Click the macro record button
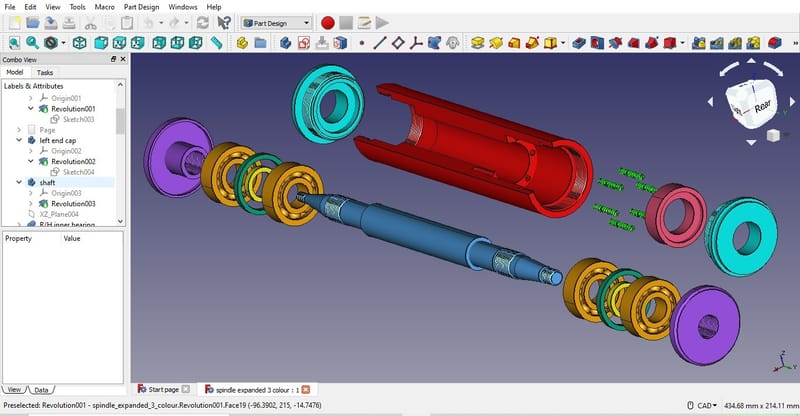Image resolution: width=800 pixels, height=416 pixels. (328, 22)
